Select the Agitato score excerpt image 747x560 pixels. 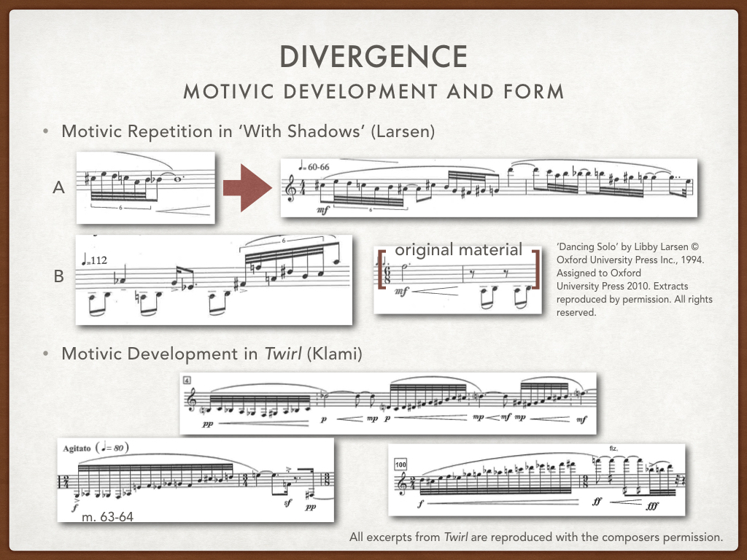tap(196, 480)
